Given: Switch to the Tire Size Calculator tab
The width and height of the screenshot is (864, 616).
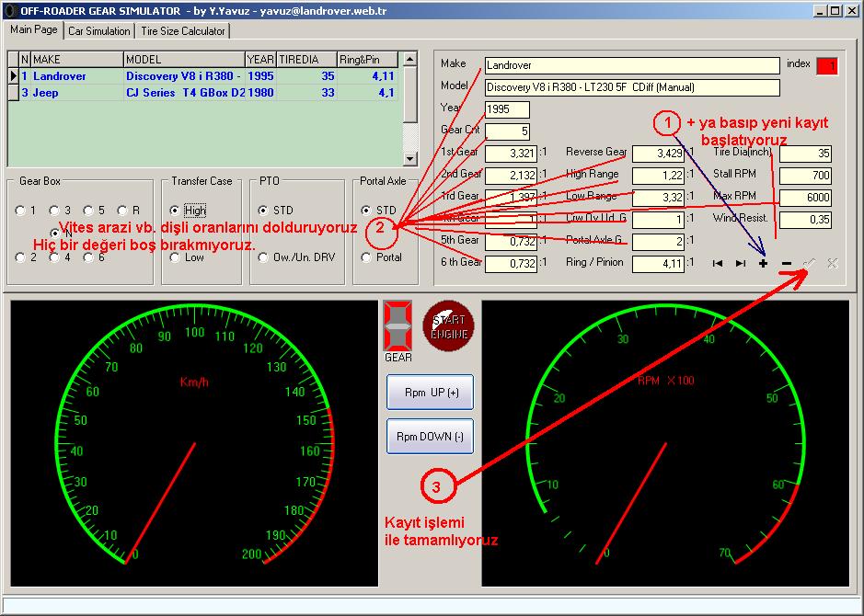Looking at the screenshot, I should [183, 31].
